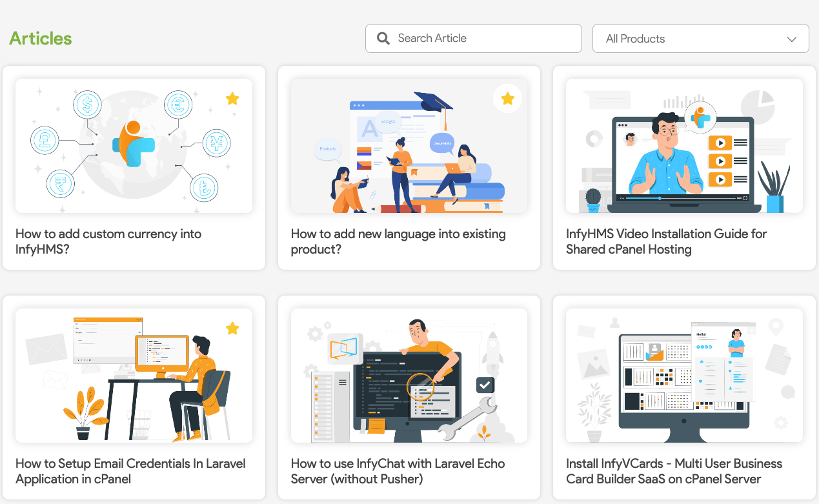Viewport: 819px width, 504px height.
Task: Open the All Products filter dropdown
Action: (700, 38)
